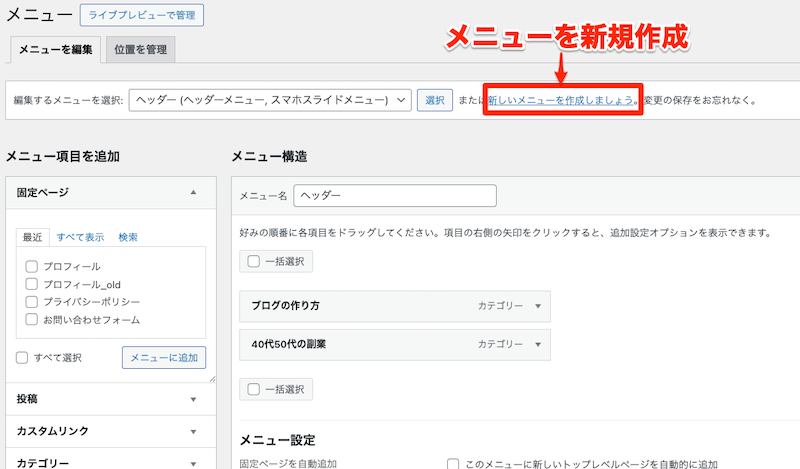Switch to the 位置を管理 tab
Image resolution: width=800 pixels, height=469 pixels.
point(141,49)
